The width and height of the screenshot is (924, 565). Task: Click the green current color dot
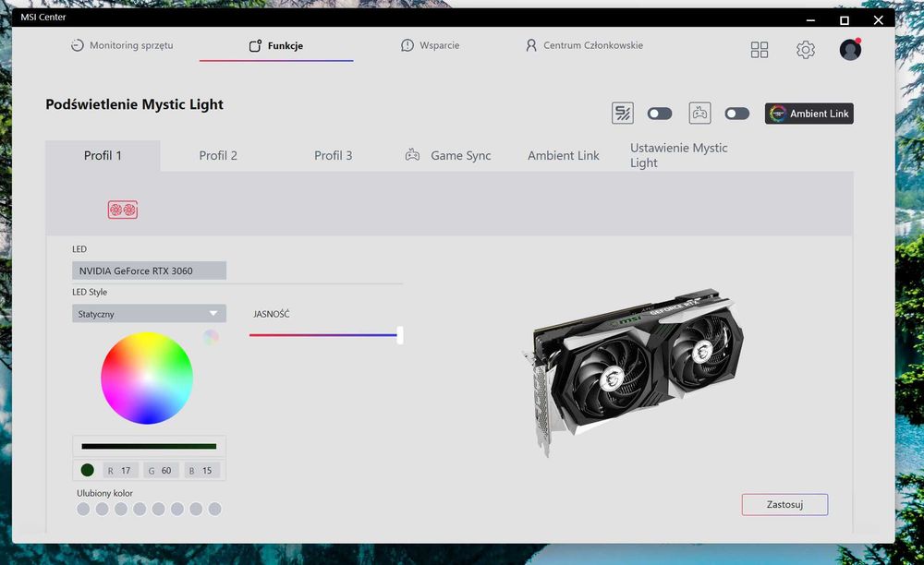pos(87,470)
